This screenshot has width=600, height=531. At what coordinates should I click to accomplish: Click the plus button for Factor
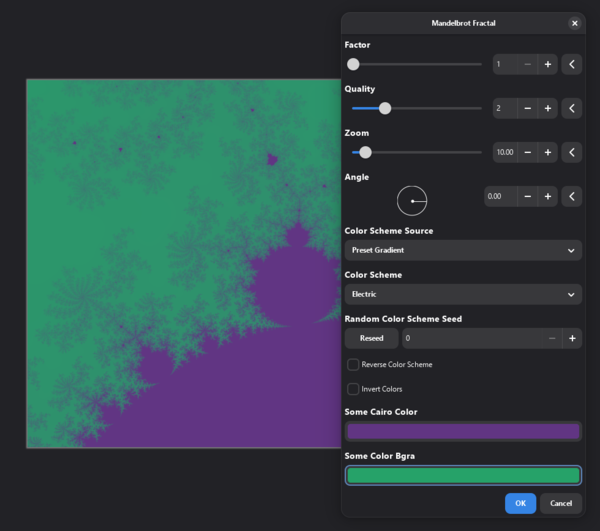(548, 64)
